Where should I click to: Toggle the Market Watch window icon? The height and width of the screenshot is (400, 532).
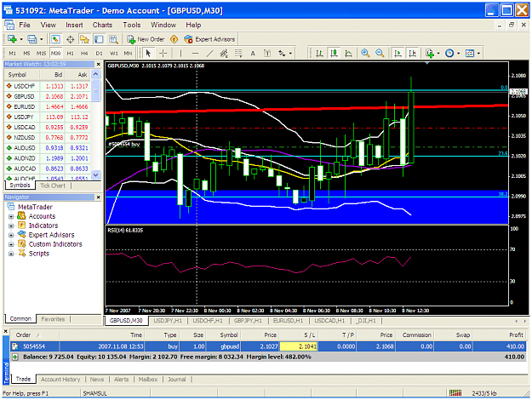pos(55,39)
